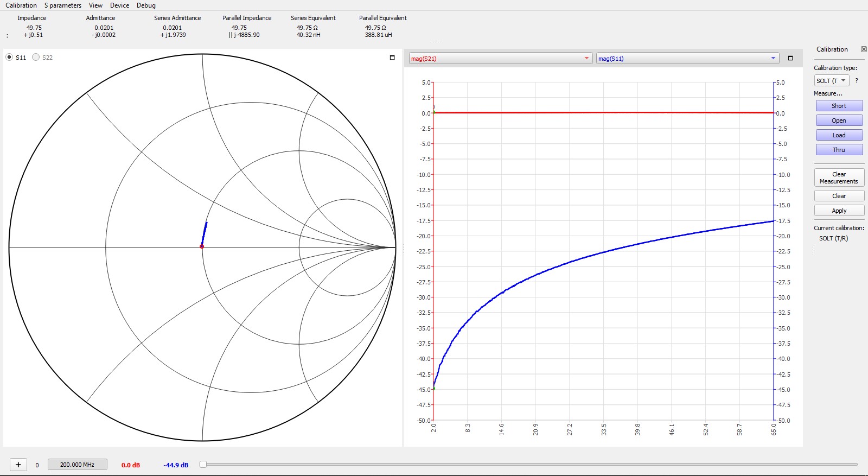This screenshot has height=476, width=868.
Task: Select the S11 radio button
Action: tap(9, 57)
